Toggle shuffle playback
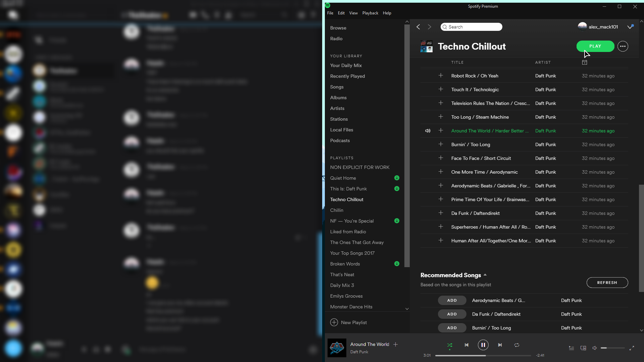The height and width of the screenshot is (362, 644). (x=450, y=345)
